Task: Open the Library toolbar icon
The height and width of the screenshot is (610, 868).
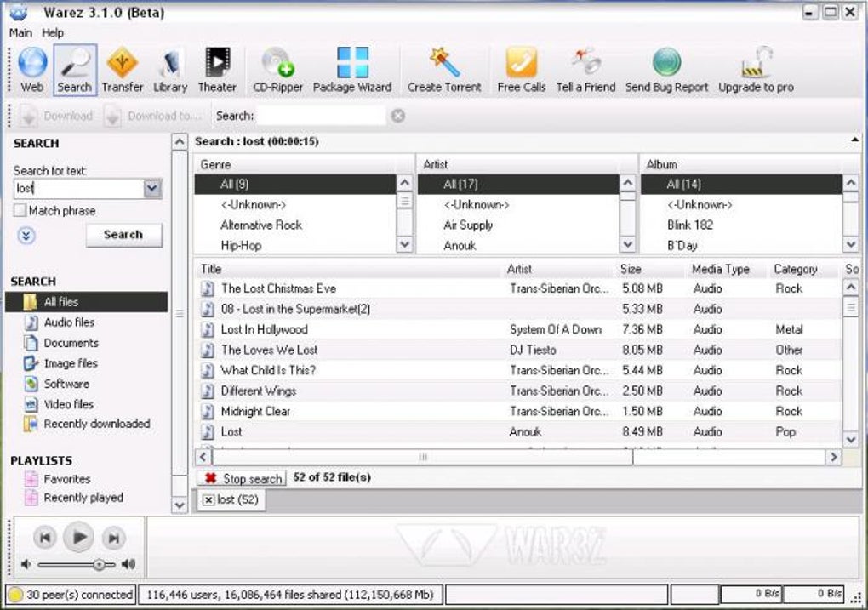Action: coord(170,70)
